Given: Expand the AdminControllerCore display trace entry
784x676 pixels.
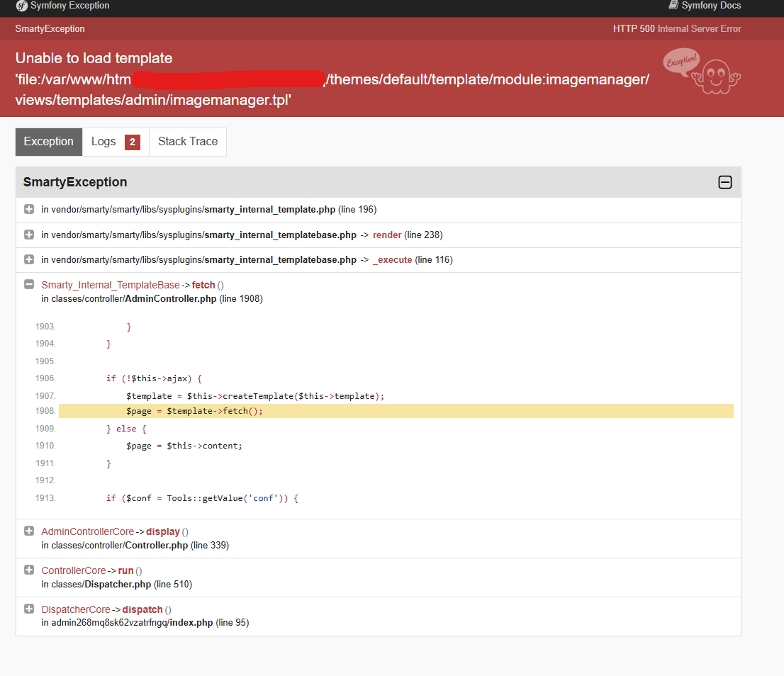Looking at the screenshot, I should [29, 531].
